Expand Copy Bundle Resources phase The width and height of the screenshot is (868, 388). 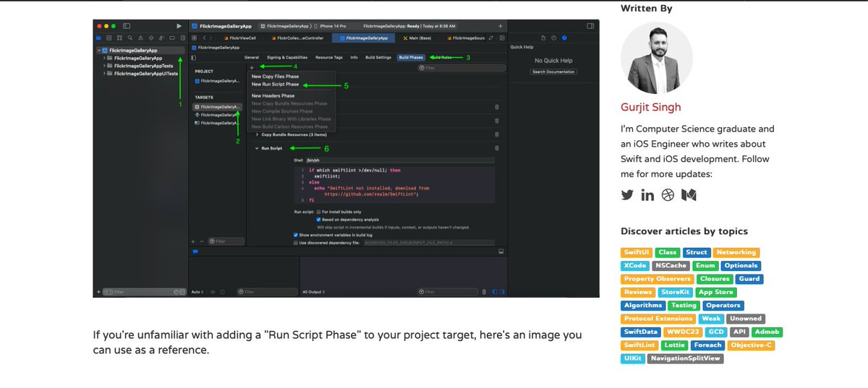pos(257,134)
